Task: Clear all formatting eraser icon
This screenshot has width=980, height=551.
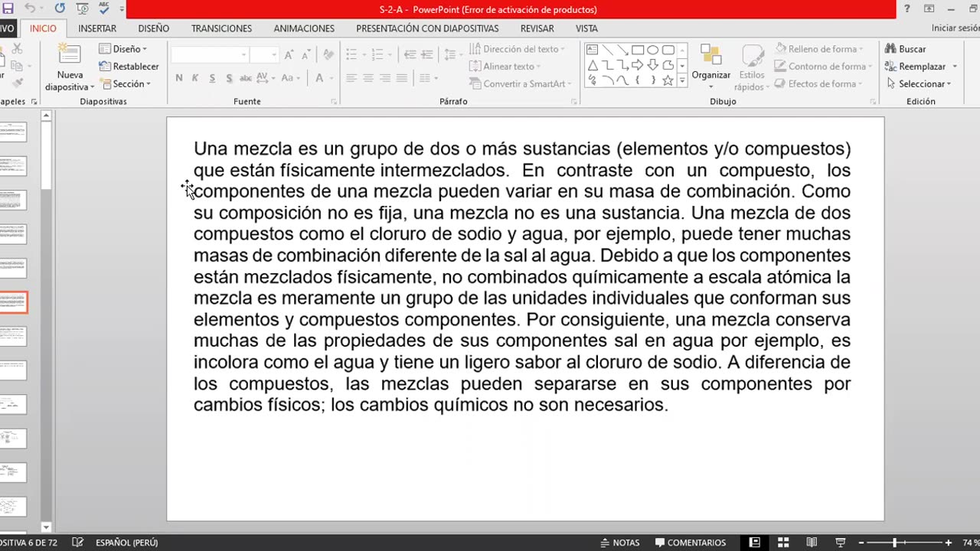Action: pos(328,55)
